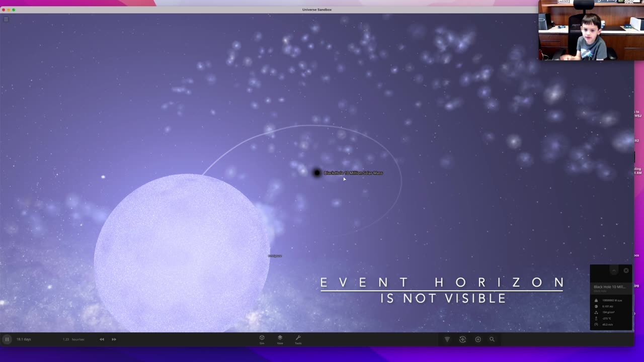Pause the simulation
The height and width of the screenshot is (362, 644).
[x=7, y=339]
